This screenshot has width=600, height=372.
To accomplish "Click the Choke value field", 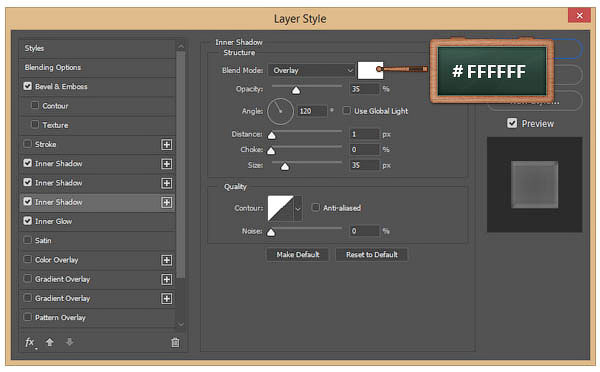I will [x=364, y=150].
